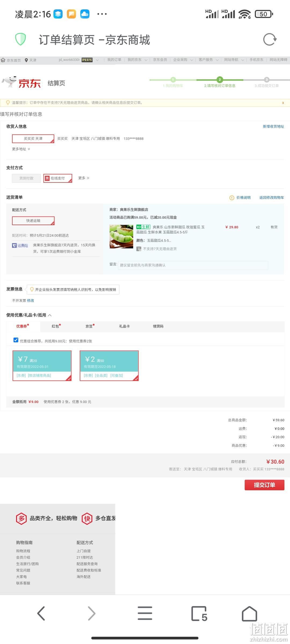290x644 pixels.
Task: Toggle the ¥2 off 50 coupon
Action: 109,366
